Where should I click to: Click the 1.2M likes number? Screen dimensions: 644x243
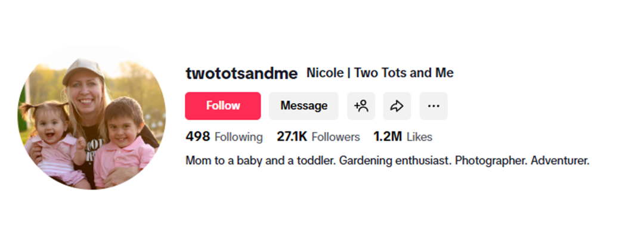388,137
